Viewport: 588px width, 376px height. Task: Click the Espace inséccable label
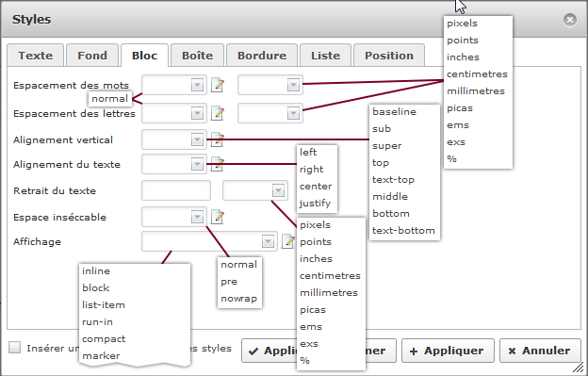pos(59,217)
